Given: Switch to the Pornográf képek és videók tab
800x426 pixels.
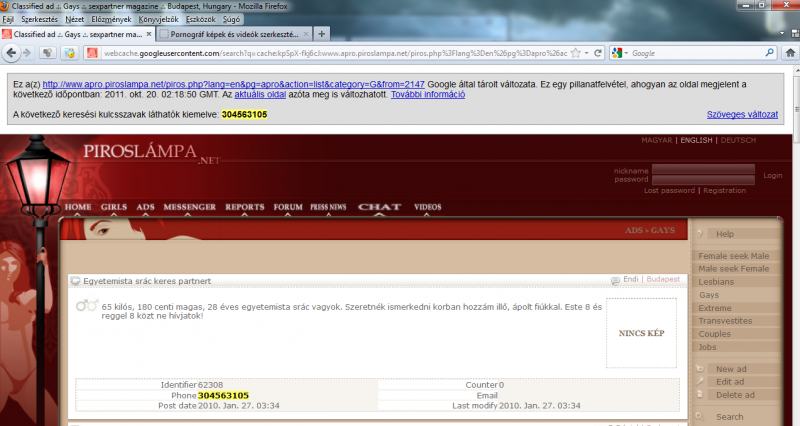Looking at the screenshot, I should coord(234,34).
